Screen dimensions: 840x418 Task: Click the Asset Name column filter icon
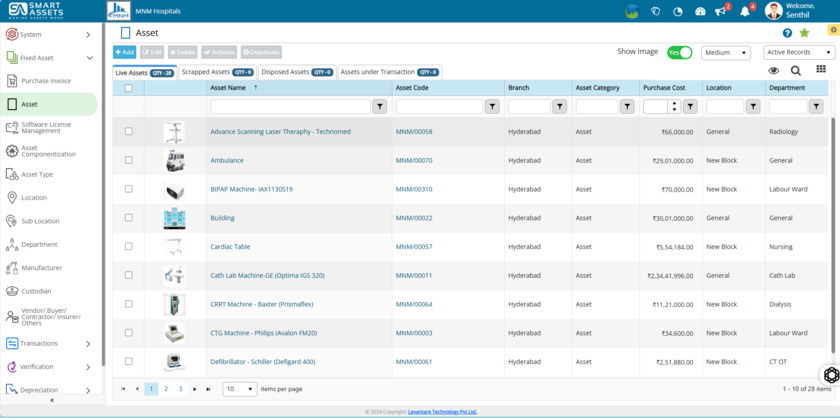click(380, 106)
